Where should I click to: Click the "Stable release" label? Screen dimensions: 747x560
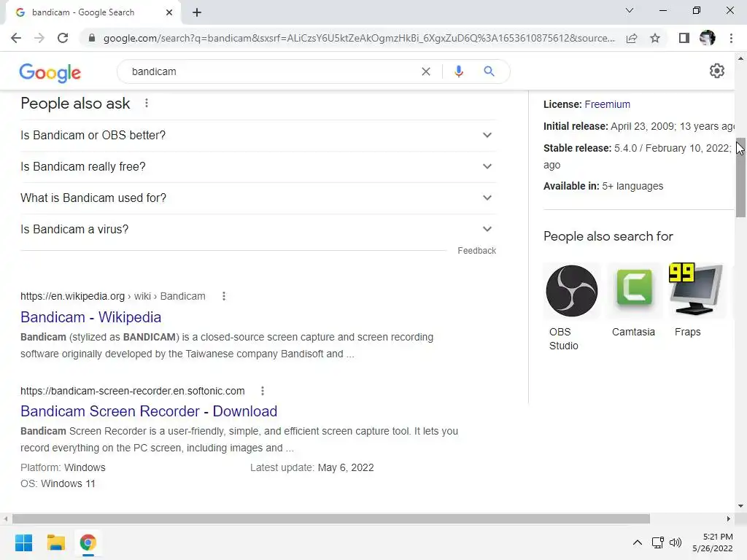tap(578, 148)
